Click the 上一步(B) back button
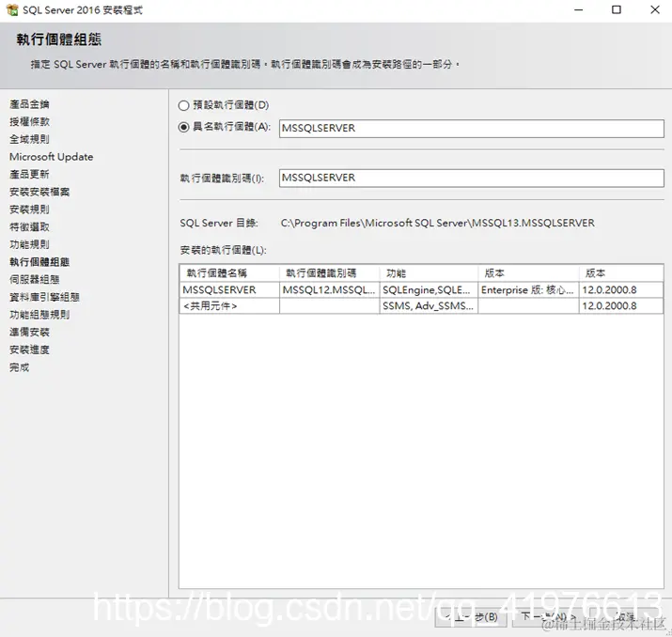 [471, 617]
